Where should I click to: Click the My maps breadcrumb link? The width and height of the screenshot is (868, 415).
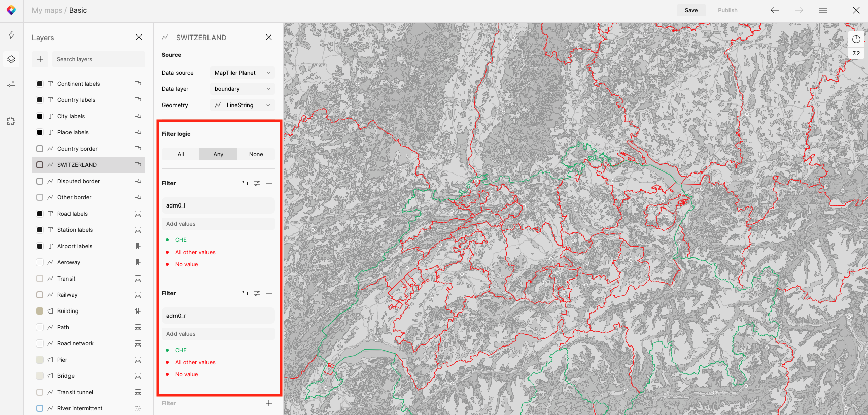[x=47, y=10]
